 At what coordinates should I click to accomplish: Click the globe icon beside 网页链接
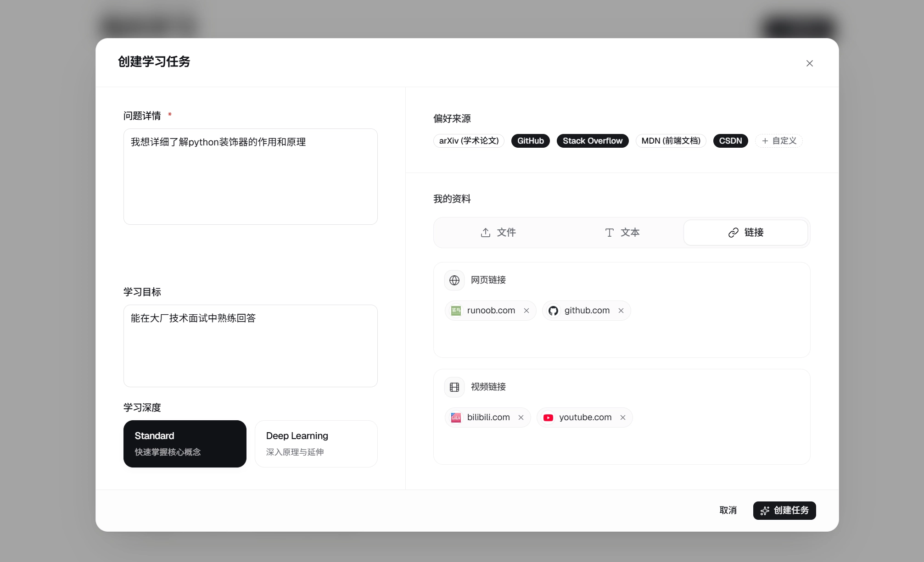(x=454, y=280)
